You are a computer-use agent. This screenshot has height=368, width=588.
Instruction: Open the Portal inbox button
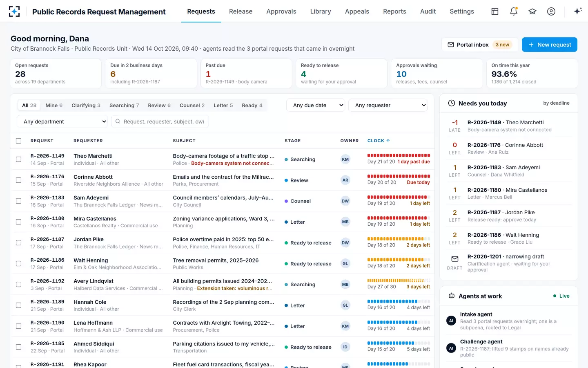(x=479, y=45)
